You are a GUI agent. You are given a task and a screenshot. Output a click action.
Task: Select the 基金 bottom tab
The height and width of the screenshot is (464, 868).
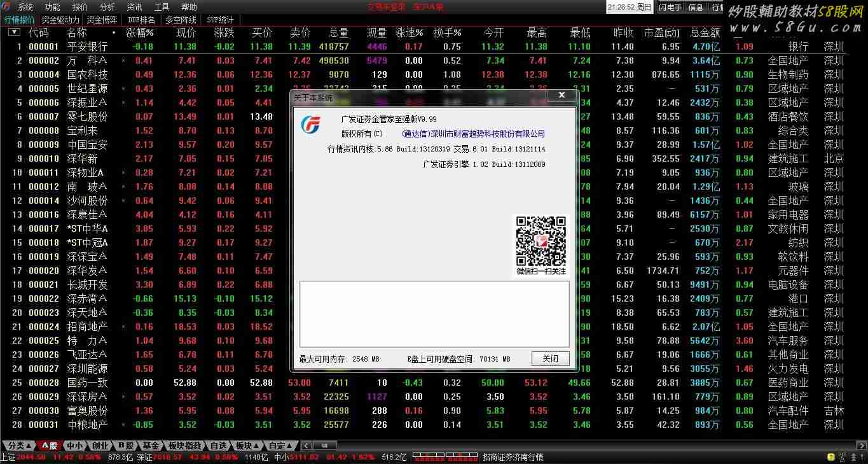[x=151, y=446]
